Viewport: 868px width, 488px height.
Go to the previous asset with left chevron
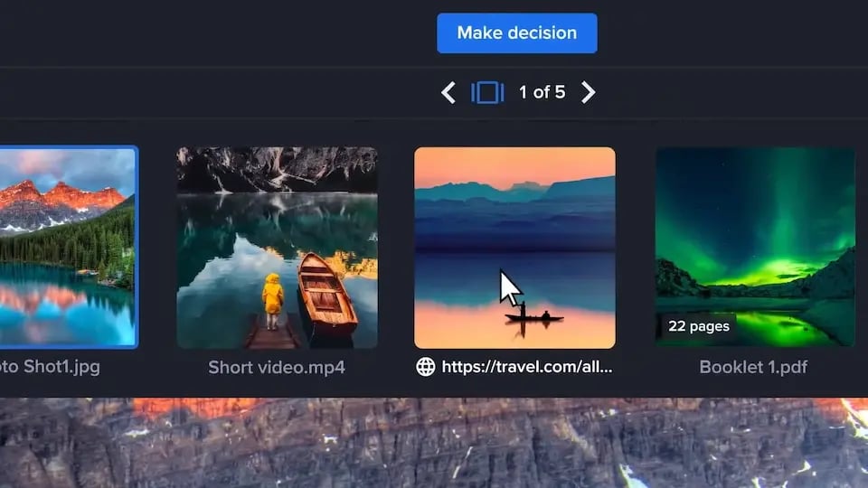pos(448,92)
